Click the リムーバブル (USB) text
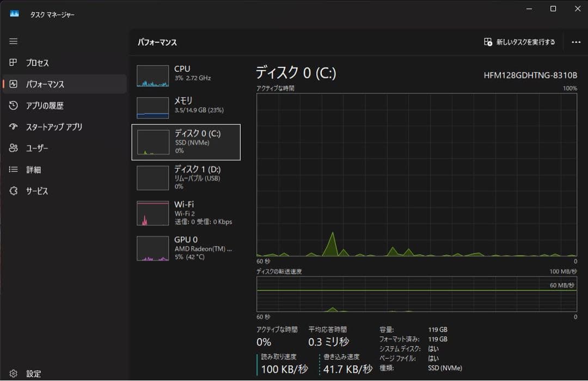 pyautogui.click(x=197, y=178)
